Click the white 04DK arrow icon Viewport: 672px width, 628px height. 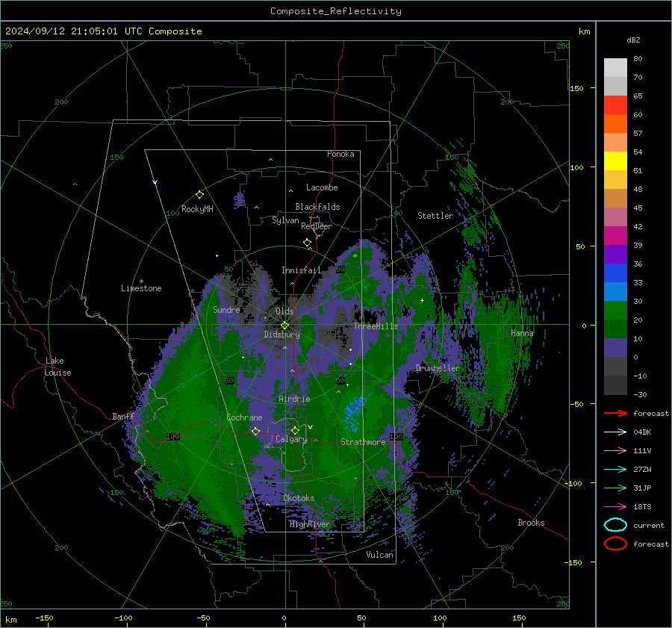(615, 432)
